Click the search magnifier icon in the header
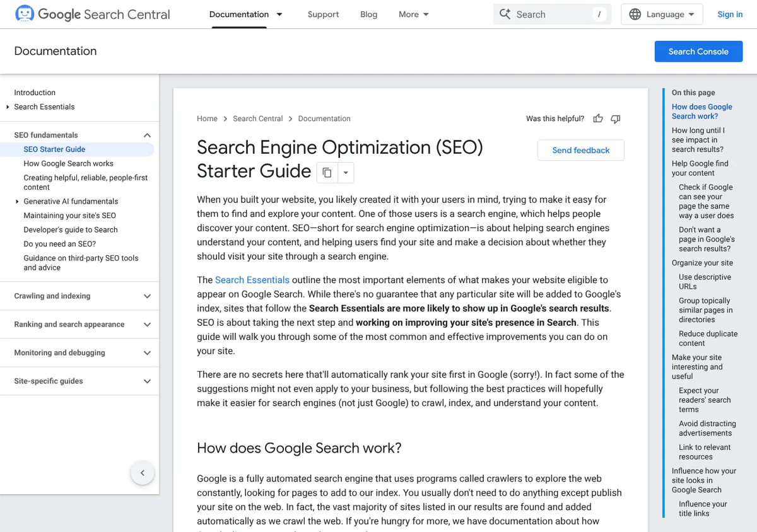 pyautogui.click(x=505, y=14)
